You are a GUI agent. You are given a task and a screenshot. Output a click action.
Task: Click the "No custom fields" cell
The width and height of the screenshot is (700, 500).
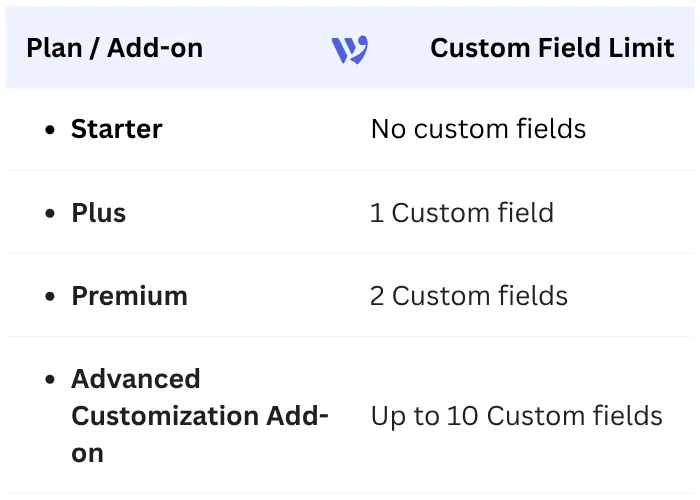pos(478,129)
